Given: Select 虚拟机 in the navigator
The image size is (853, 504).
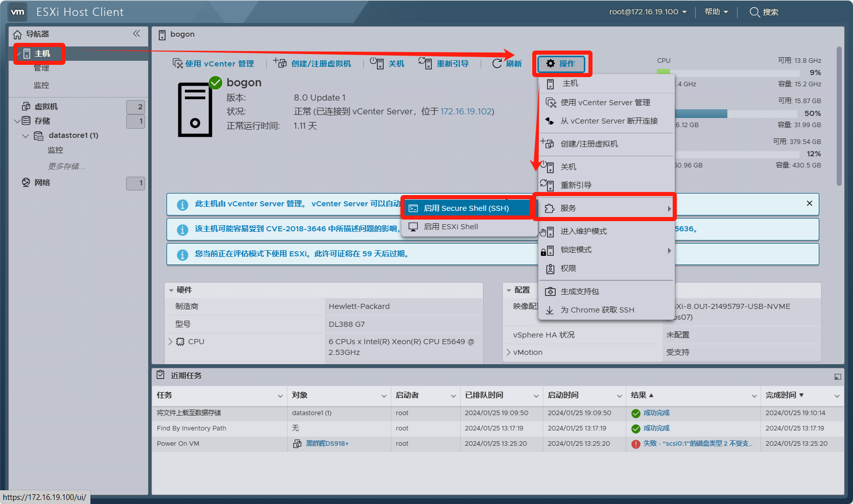Looking at the screenshot, I should click(x=46, y=107).
